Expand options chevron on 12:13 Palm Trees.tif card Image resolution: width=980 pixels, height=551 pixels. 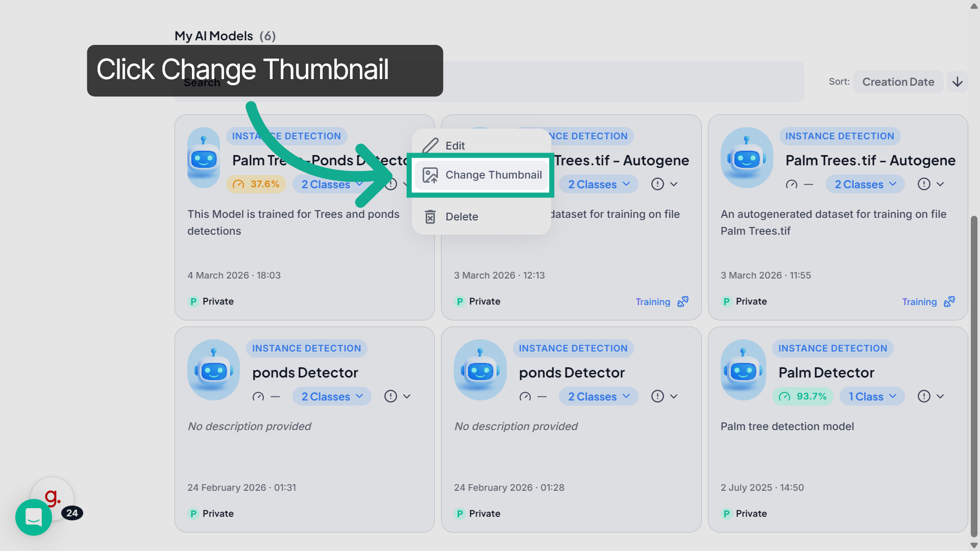pos(674,184)
